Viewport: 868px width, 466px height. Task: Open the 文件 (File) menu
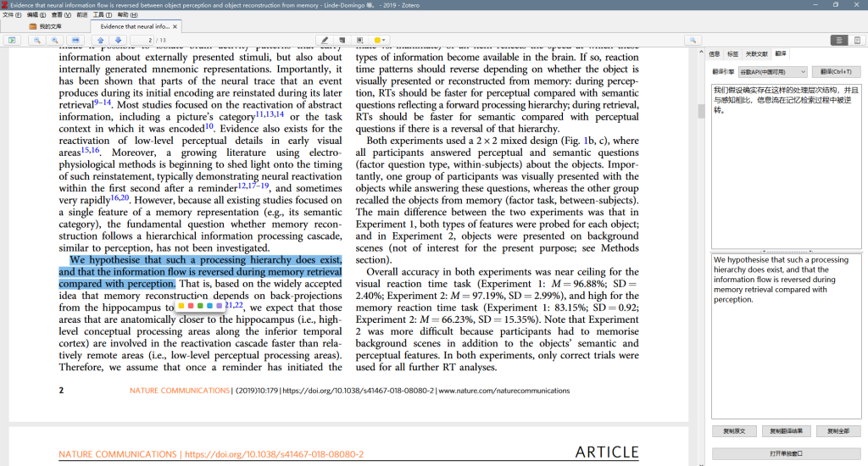[12, 15]
